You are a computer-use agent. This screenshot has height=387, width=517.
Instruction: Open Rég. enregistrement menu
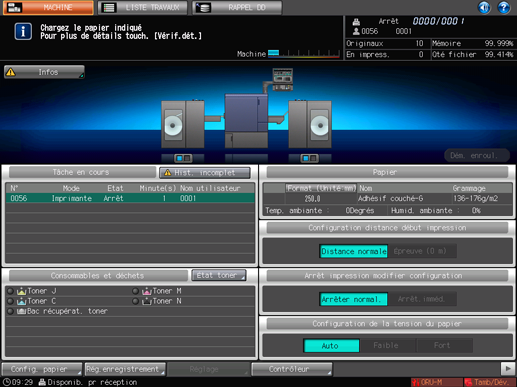pos(125,369)
